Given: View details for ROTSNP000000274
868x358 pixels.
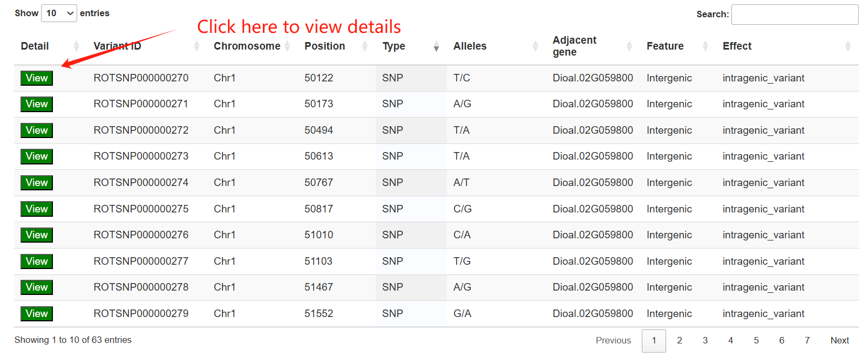Looking at the screenshot, I should click(37, 183).
